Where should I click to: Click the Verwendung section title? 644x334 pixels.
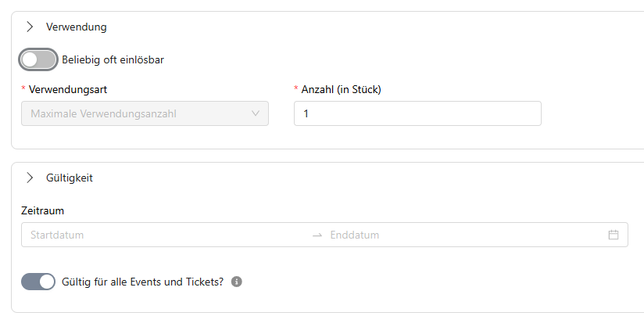77,27
